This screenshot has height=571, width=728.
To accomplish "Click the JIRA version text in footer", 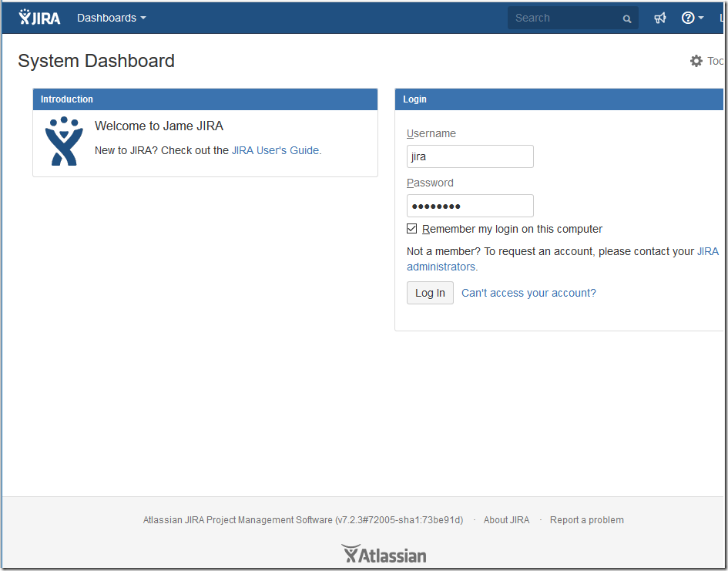I will 303,520.
